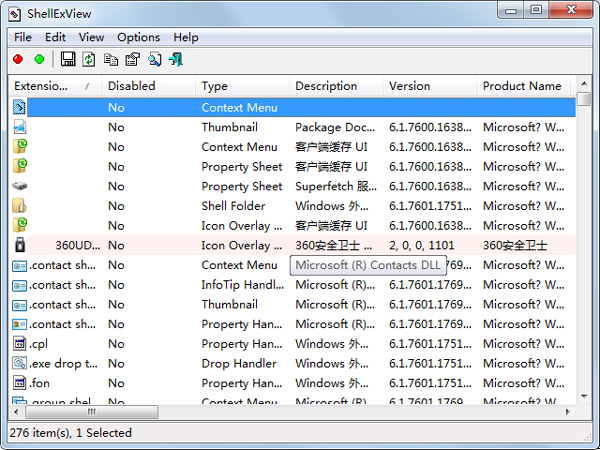Click the .exe drop target row icon
Image resolution: width=600 pixels, height=450 pixels.
pyautogui.click(x=19, y=363)
